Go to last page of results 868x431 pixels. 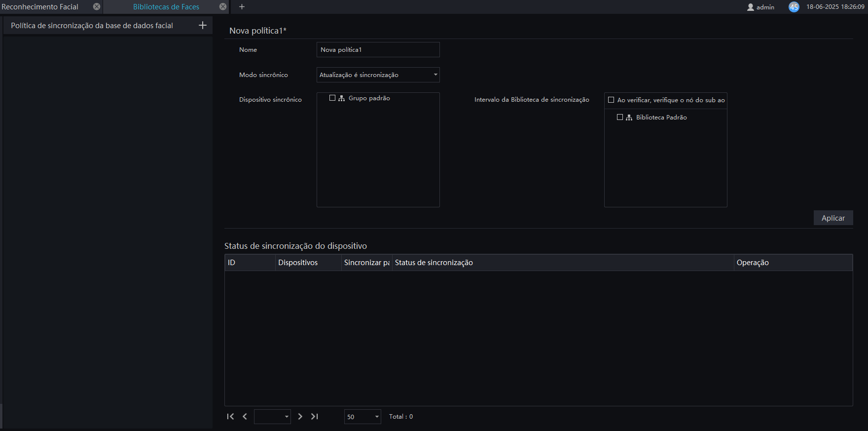pos(314,417)
